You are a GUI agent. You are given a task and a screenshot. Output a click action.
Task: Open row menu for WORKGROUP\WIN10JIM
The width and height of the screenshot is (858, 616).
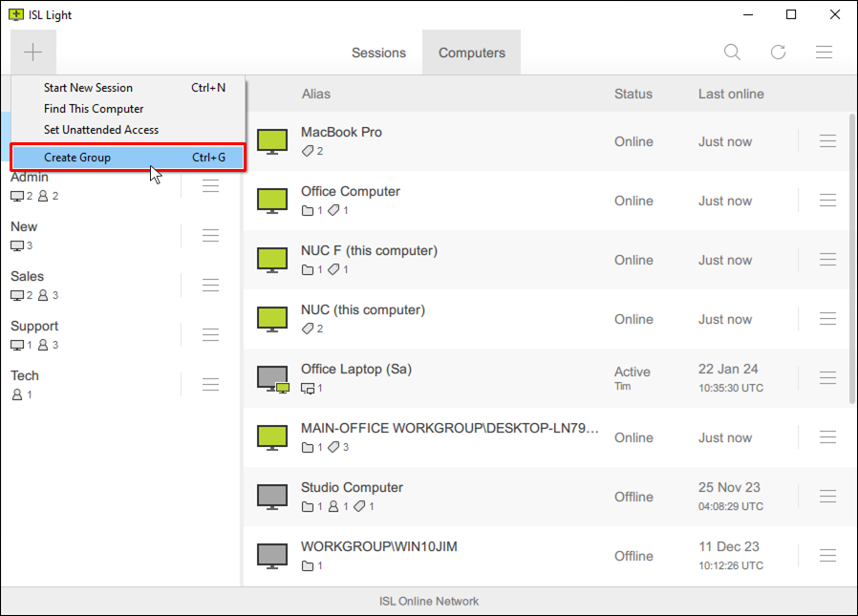(x=827, y=556)
